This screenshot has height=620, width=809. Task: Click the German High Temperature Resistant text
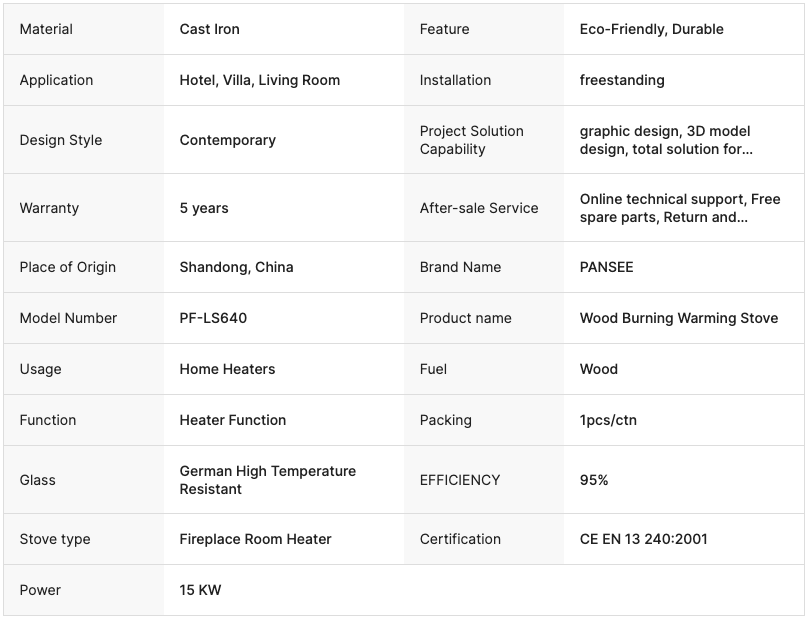pos(267,480)
